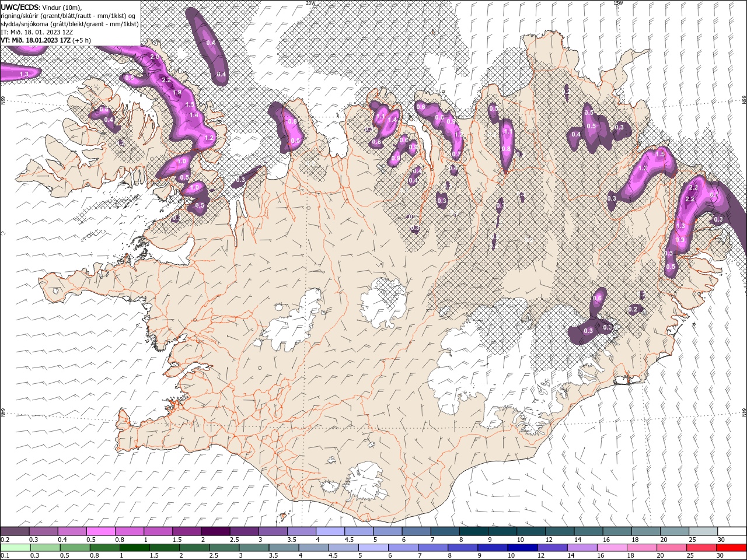The image size is (747, 560).
Task: Click the bright red 30 rain legend swatch
Action: [x=731, y=548]
